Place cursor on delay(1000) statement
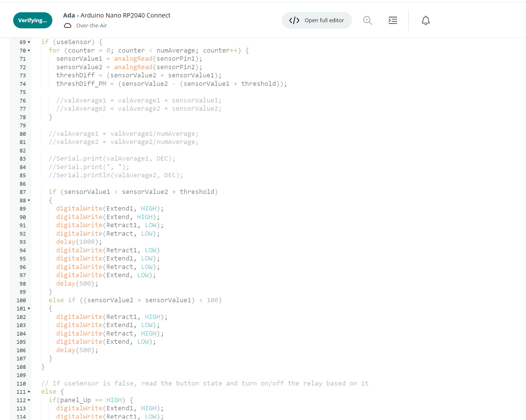The width and height of the screenshot is (526, 420). click(x=79, y=242)
